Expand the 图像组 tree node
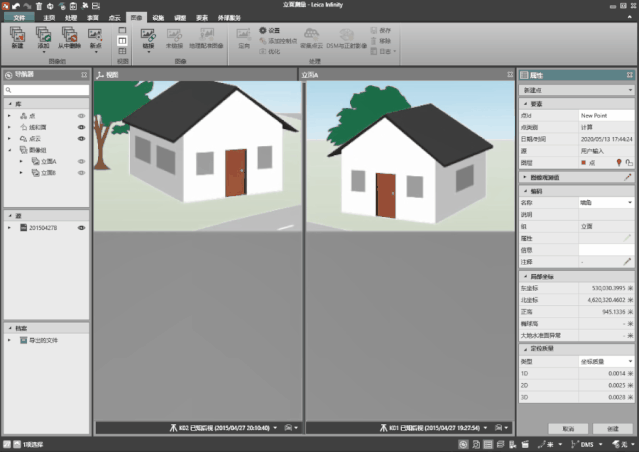 [9, 150]
